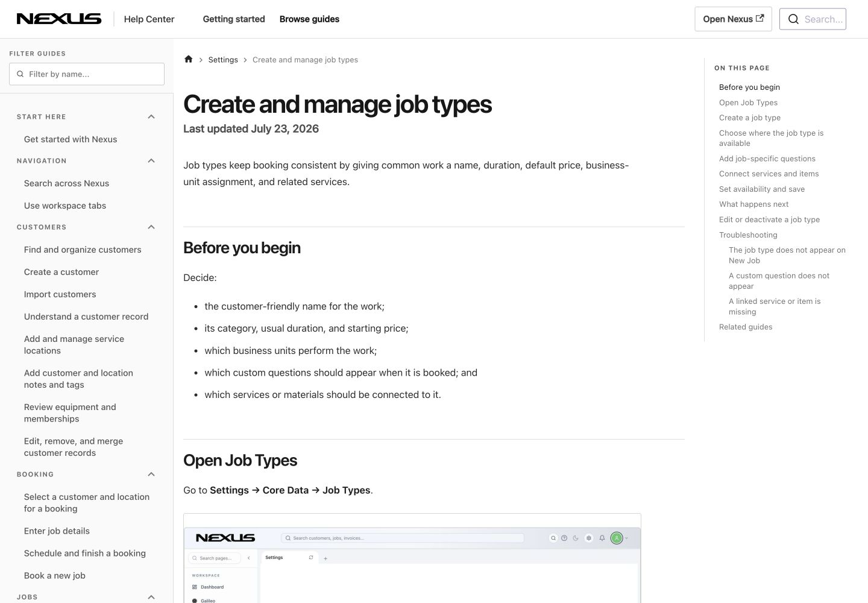Image resolution: width=868 pixels, height=603 pixels.
Task: Jump to 'Edit or deactivate a job type'
Action: [x=770, y=219]
